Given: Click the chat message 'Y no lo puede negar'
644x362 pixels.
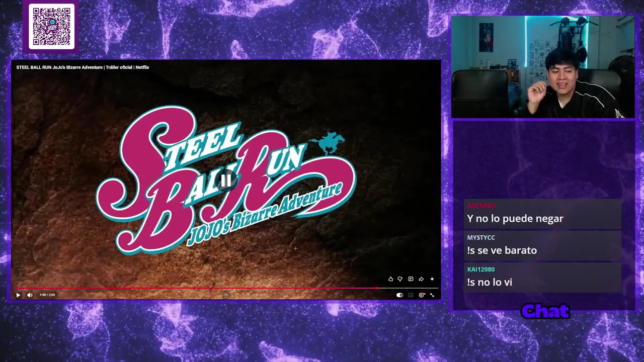Looking at the screenshot, I should click(515, 219).
